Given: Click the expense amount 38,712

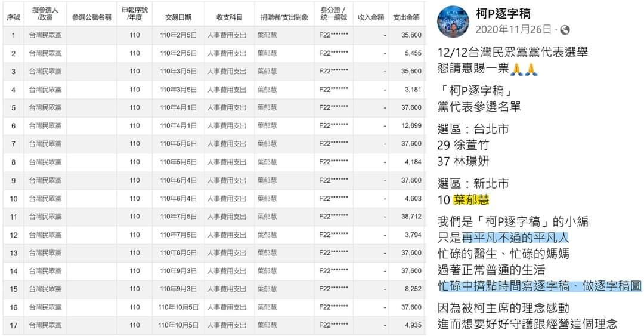Looking at the screenshot, I should (411, 216).
